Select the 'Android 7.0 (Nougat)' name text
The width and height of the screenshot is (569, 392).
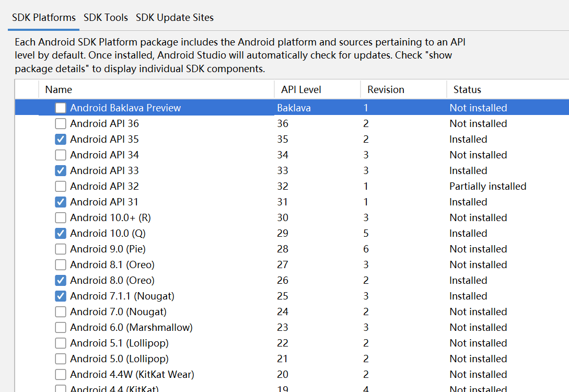pos(118,312)
